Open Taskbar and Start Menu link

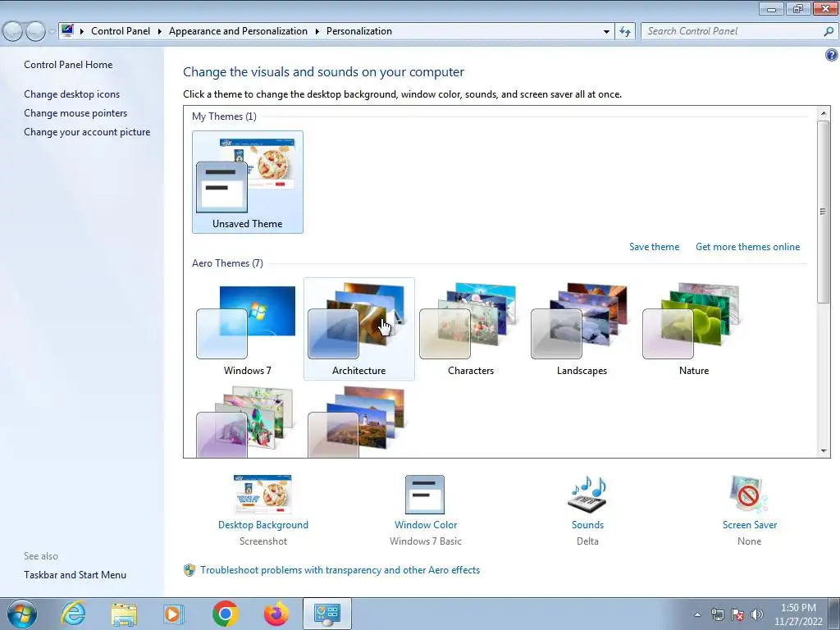pyautogui.click(x=75, y=575)
